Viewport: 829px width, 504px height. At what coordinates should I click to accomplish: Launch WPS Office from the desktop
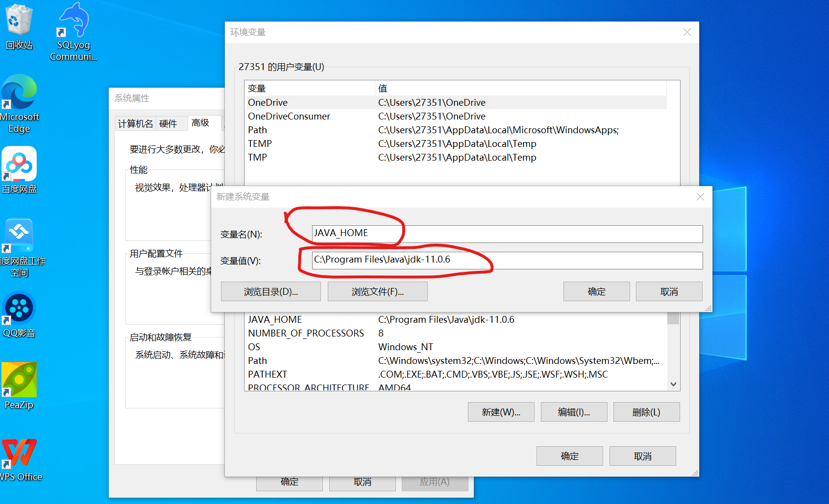coord(20,460)
